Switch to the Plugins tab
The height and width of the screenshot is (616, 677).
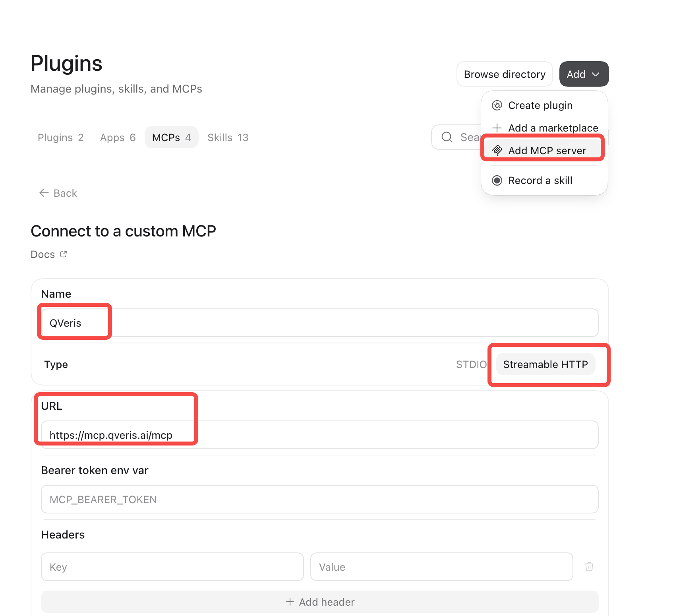61,138
